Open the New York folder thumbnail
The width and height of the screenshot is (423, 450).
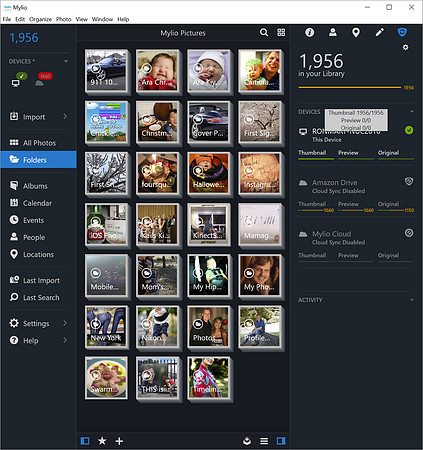106,327
